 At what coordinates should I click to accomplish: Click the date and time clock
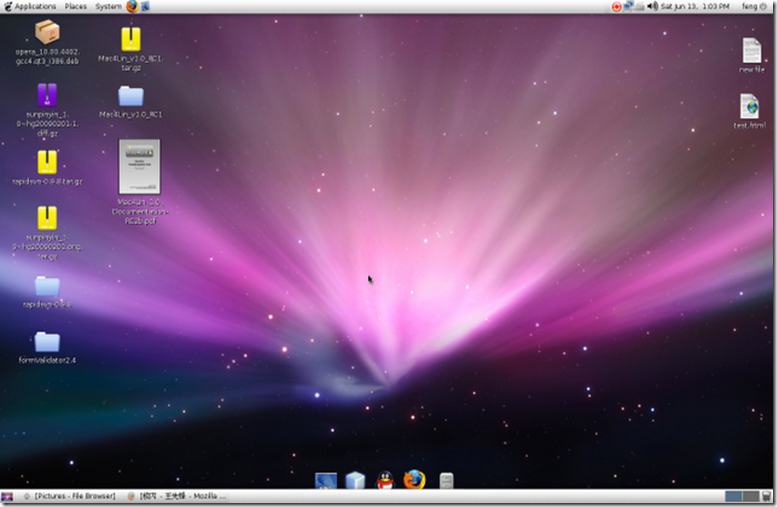tap(695, 6)
